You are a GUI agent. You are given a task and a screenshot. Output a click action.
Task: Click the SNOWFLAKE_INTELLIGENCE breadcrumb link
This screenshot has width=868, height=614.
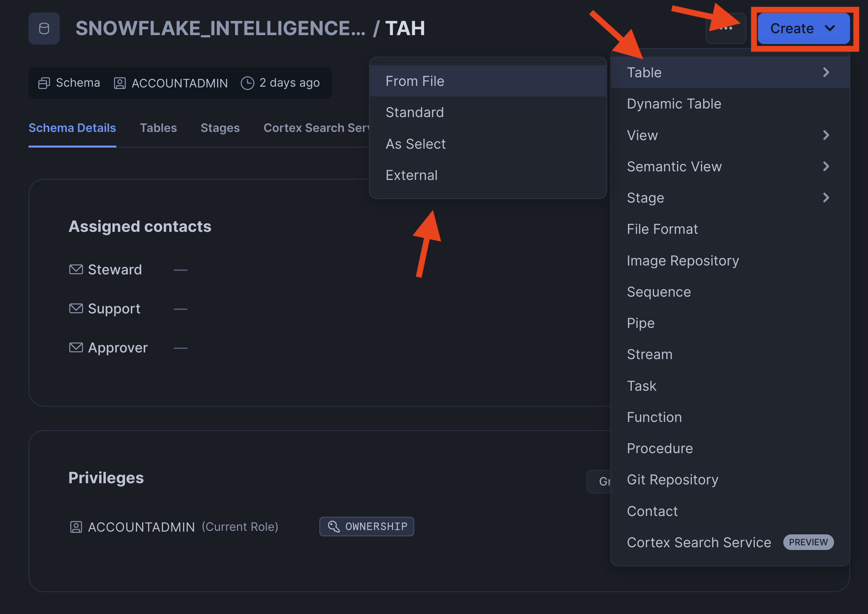coord(220,28)
